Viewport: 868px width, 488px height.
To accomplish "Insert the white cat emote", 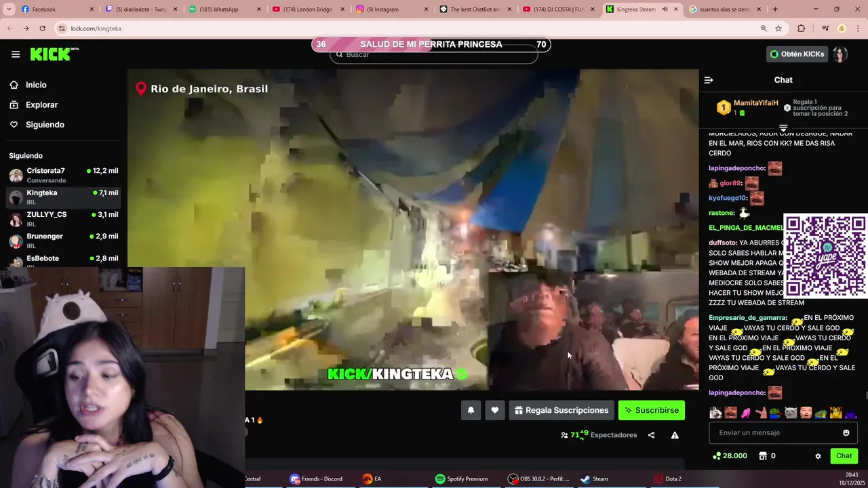I will click(791, 413).
